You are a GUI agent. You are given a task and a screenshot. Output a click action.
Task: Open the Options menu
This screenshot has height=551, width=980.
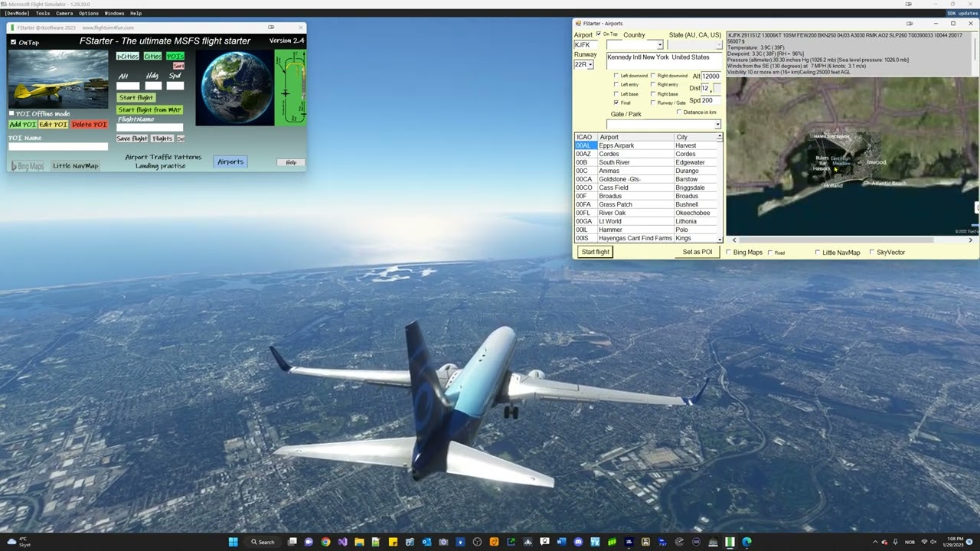click(89, 13)
